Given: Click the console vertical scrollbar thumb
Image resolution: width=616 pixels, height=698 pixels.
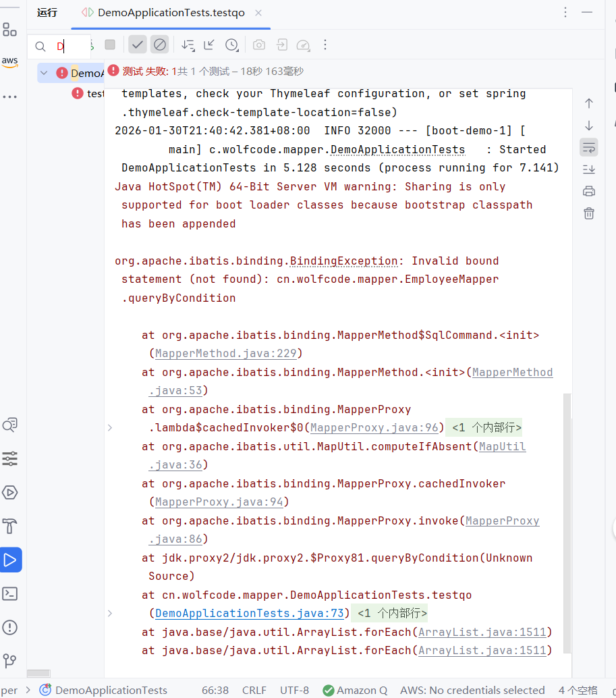Looking at the screenshot, I should click(567, 523).
